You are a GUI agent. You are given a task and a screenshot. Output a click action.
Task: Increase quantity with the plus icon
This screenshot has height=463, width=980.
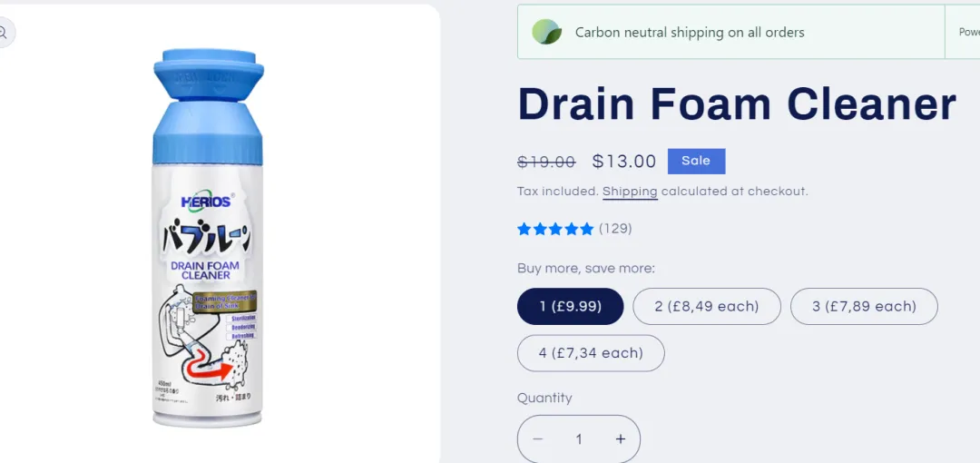[x=620, y=439]
